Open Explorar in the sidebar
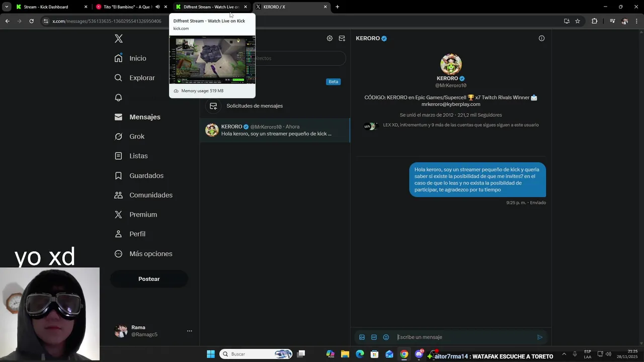Viewport: 644px width, 362px height. [134, 78]
